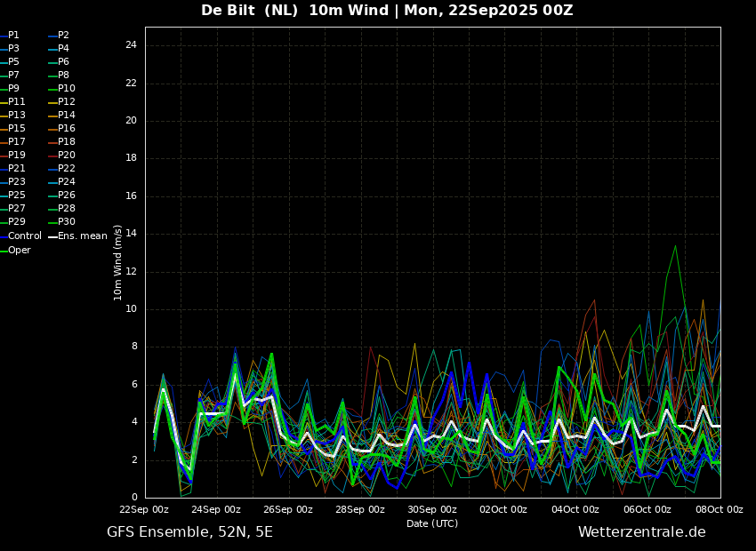Click the Control legend entry
The width and height of the screenshot is (756, 551).
tap(20, 236)
